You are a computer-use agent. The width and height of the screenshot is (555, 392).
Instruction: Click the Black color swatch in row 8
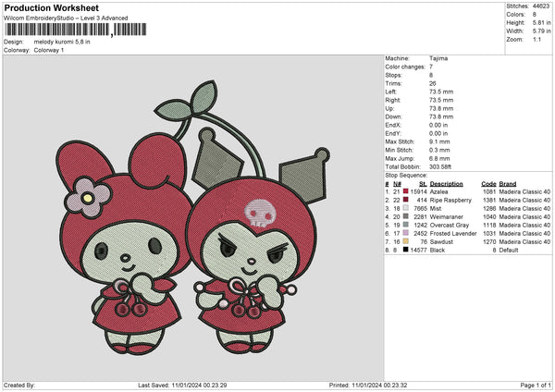click(406, 250)
